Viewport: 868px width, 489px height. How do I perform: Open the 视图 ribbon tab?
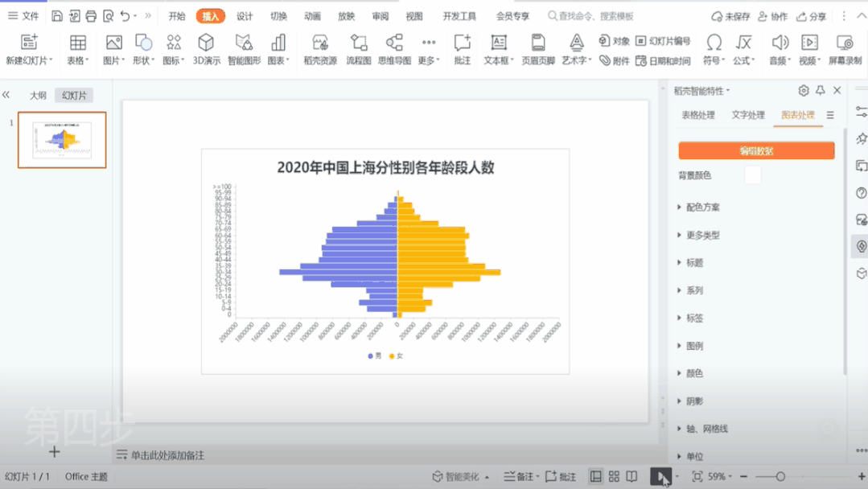click(x=414, y=17)
